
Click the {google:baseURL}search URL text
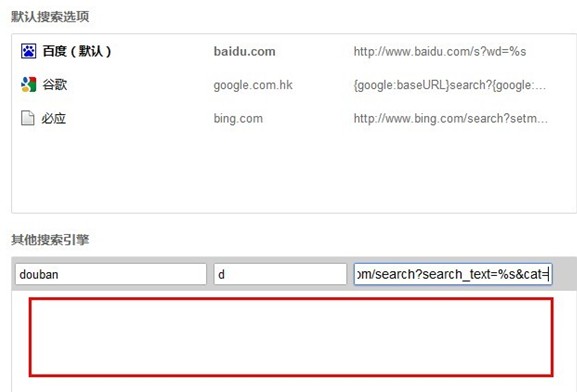point(450,85)
